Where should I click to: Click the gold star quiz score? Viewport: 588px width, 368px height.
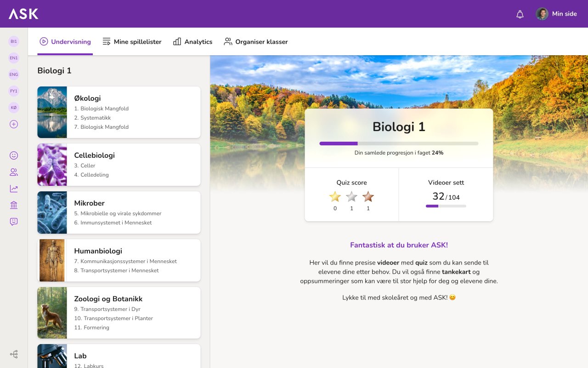[335, 197]
